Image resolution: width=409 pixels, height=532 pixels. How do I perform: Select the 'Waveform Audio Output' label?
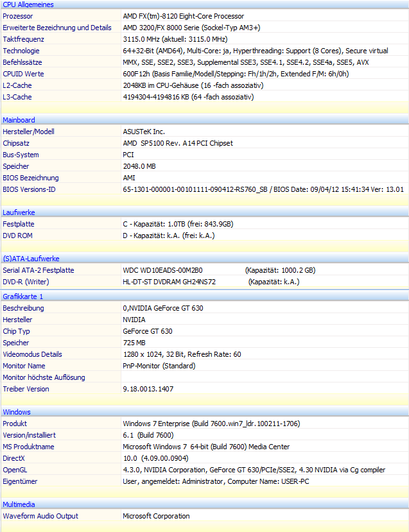tap(40, 515)
